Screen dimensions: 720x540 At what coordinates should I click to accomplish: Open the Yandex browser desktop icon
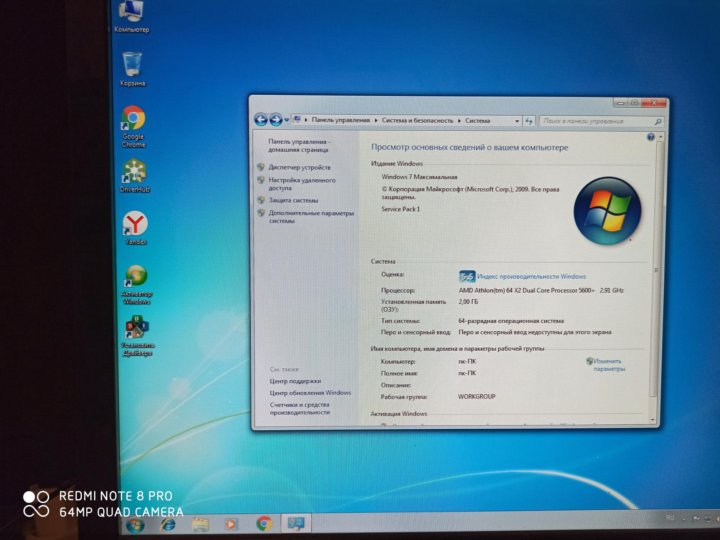coord(135,224)
